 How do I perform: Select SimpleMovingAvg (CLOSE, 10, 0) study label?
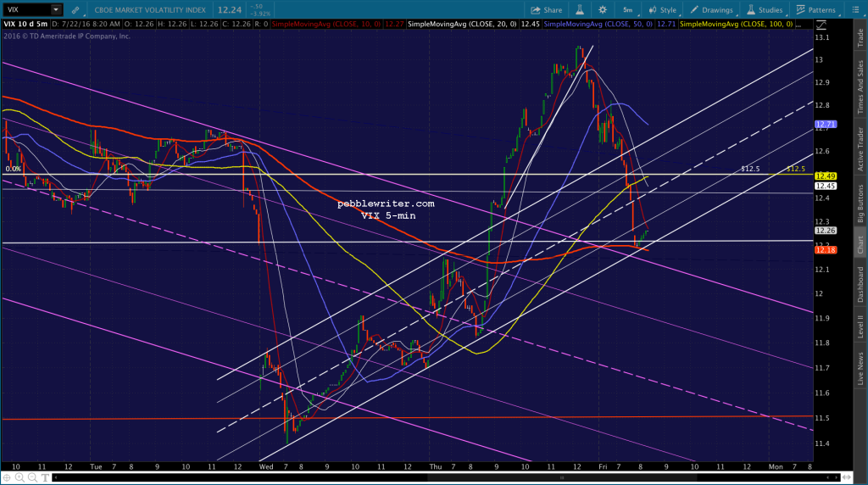(x=326, y=24)
